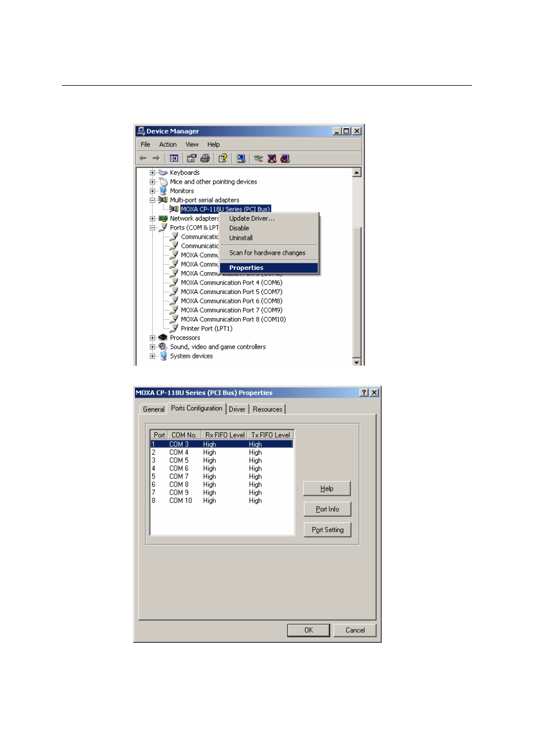Screen dimensions: 534x756
Task: Collapse the Ports (COM & LPT) node
Action: pyautogui.click(x=152, y=227)
